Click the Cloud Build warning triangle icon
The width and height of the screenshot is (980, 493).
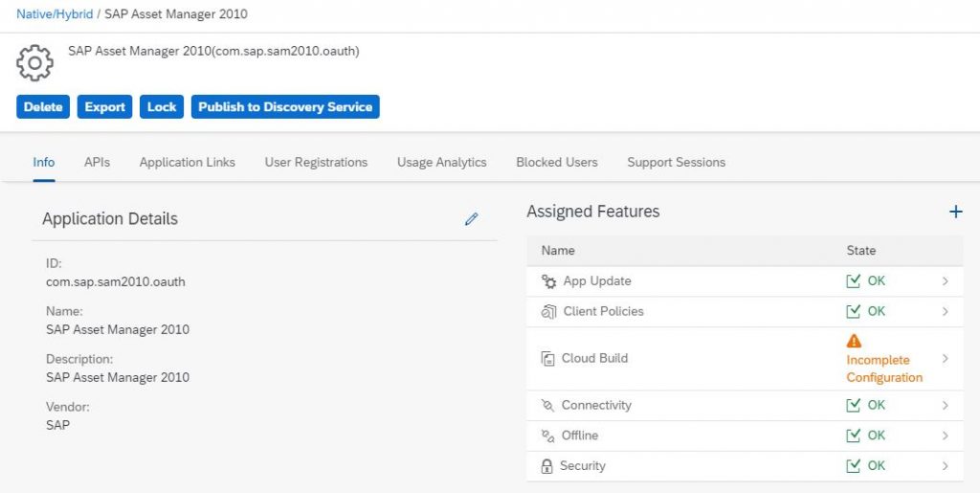click(854, 341)
